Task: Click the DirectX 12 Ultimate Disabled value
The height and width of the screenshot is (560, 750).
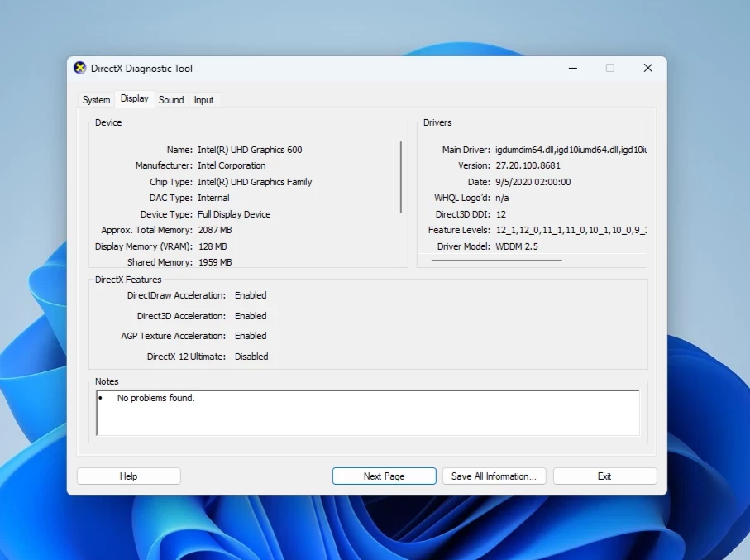Action: [x=251, y=357]
